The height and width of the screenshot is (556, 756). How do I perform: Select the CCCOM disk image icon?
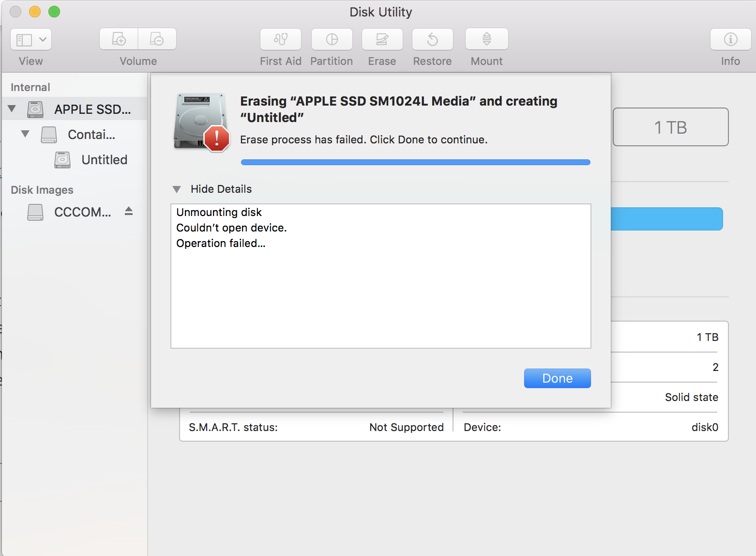(35, 212)
